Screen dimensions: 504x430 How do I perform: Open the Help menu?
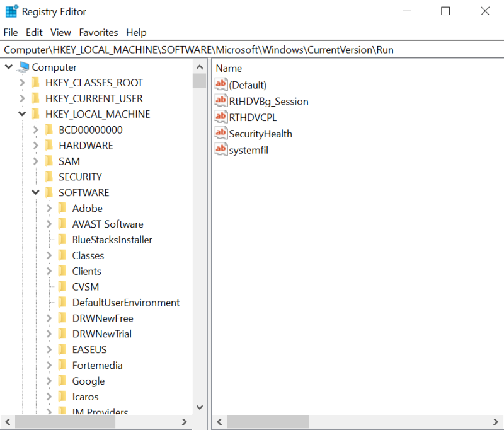pyautogui.click(x=136, y=33)
